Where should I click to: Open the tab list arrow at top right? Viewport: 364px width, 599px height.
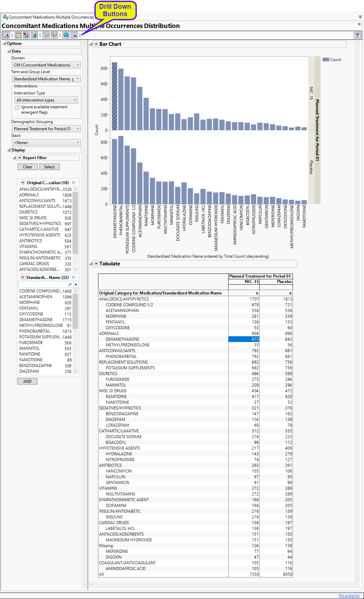[360, 17]
